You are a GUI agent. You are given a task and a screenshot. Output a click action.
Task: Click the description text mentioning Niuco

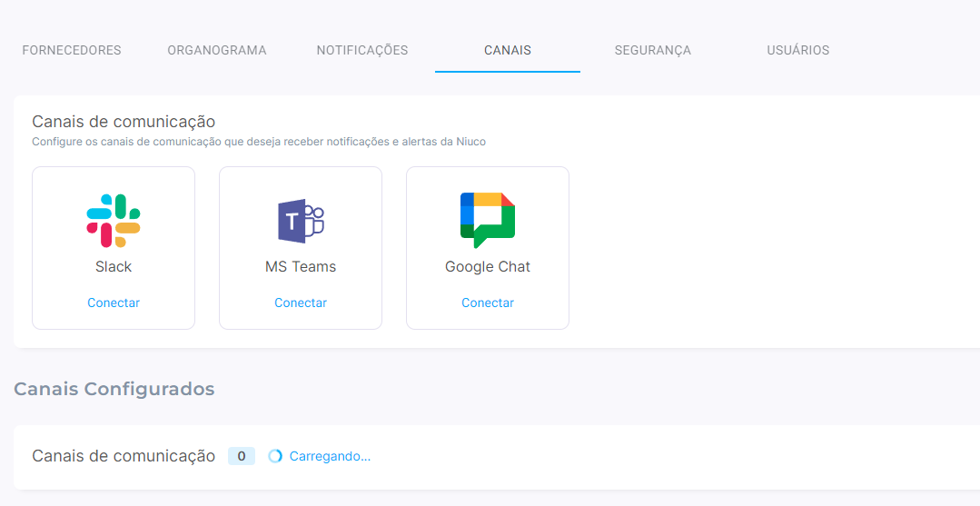[x=259, y=142]
